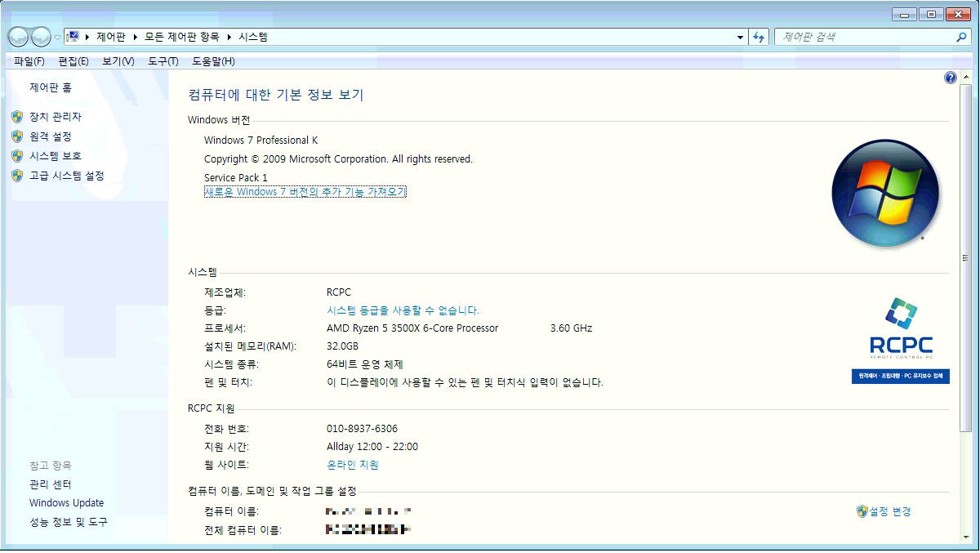Click 시스템 등급을 사용할 수 없습니다 link

point(403,310)
